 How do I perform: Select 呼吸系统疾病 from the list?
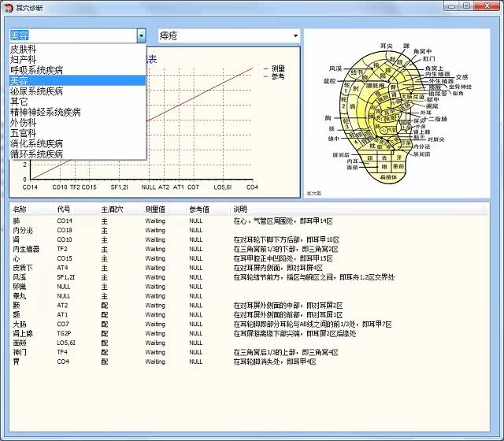37,70
